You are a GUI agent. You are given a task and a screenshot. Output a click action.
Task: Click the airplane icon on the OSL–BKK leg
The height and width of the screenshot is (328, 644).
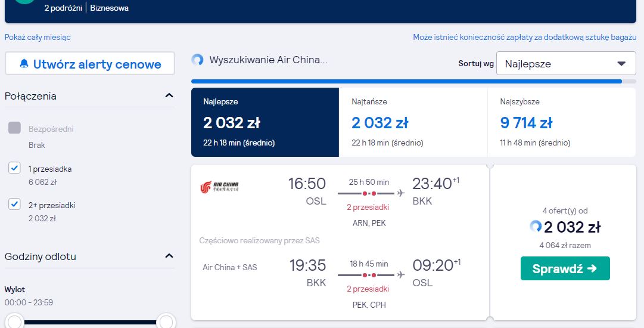click(401, 193)
